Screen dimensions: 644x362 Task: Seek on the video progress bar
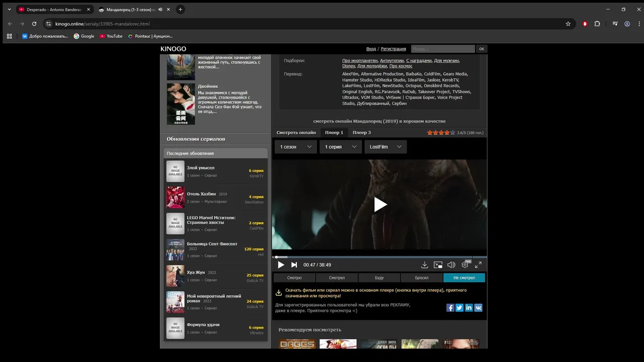(x=380, y=257)
